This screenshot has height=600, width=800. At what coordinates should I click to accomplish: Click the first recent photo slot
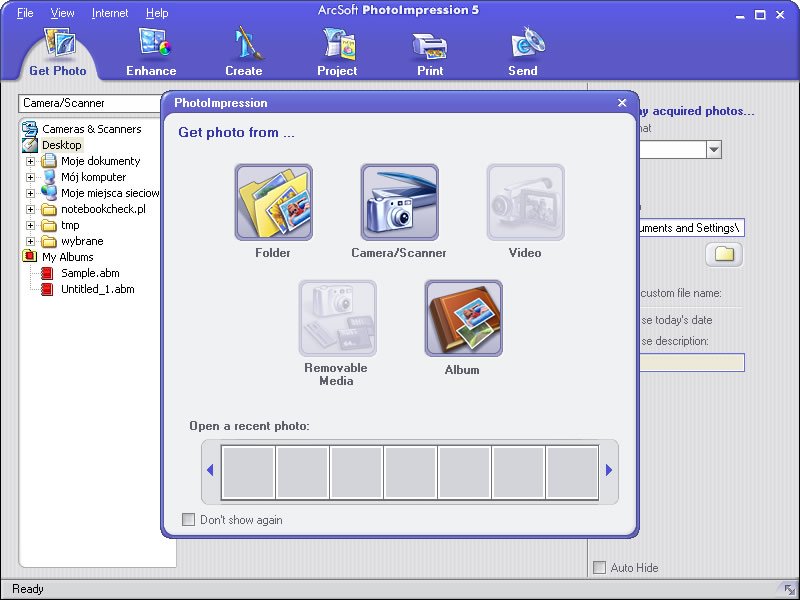tap(248, 472)
